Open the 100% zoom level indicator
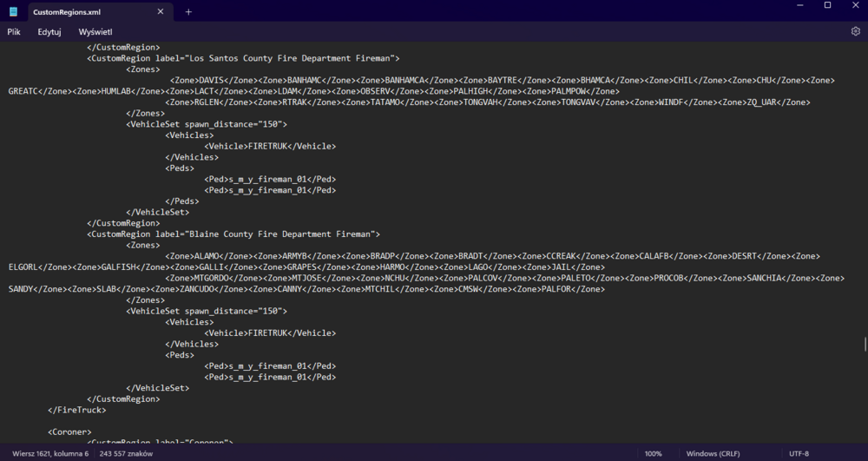Image resolution: width=868 pixels, height=461 pixels. coord(654,454)
